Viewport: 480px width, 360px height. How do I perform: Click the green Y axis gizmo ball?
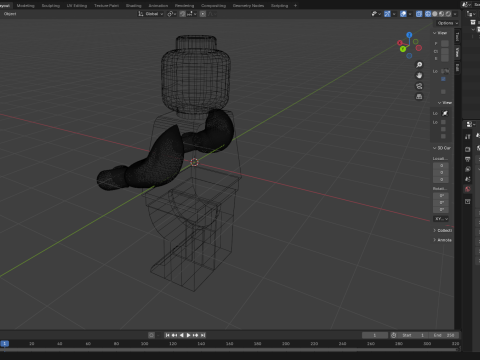coord(403,49)
